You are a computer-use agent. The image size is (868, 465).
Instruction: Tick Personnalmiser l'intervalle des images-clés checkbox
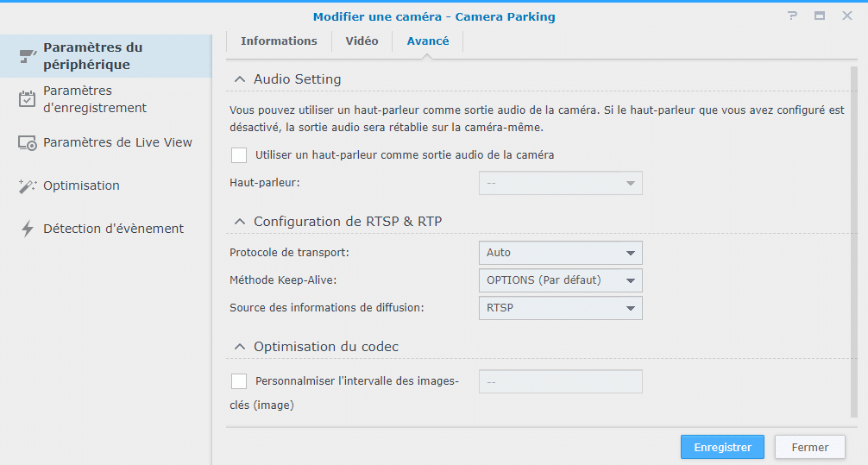pyautogui.click(x=239, y=380)
